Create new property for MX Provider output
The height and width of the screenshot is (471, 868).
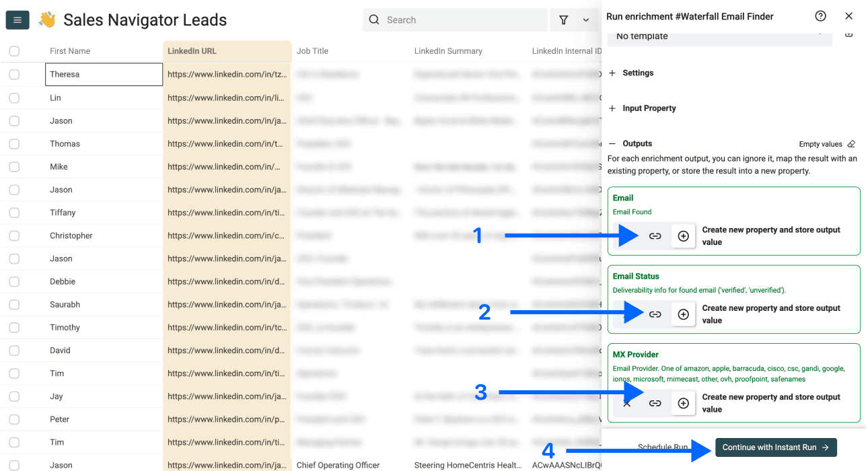684,403
